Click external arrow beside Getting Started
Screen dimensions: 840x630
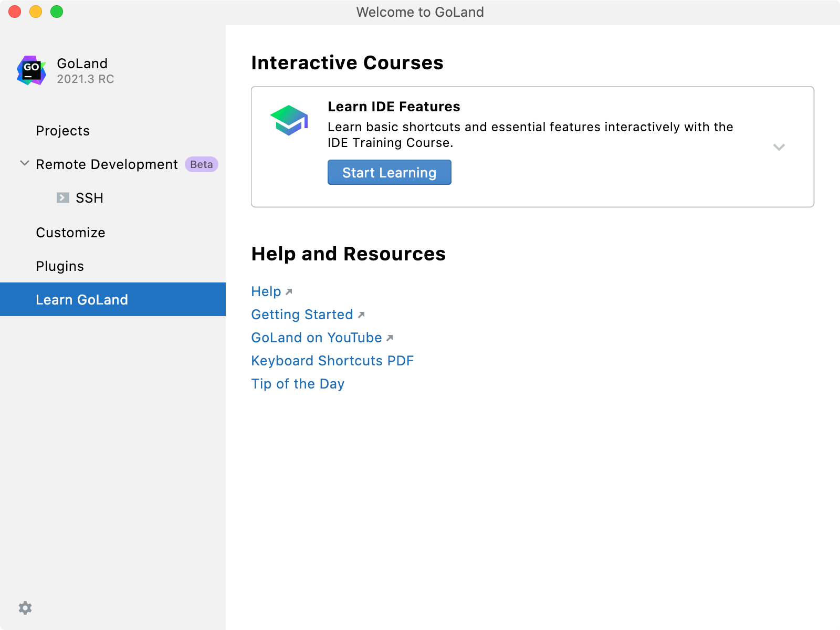(361, 315)
